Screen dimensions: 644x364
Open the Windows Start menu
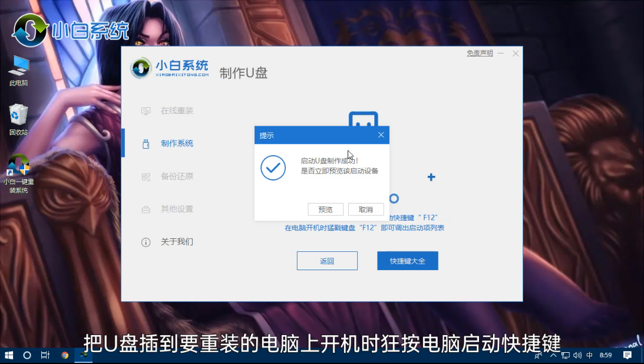[x=9, y=355]
